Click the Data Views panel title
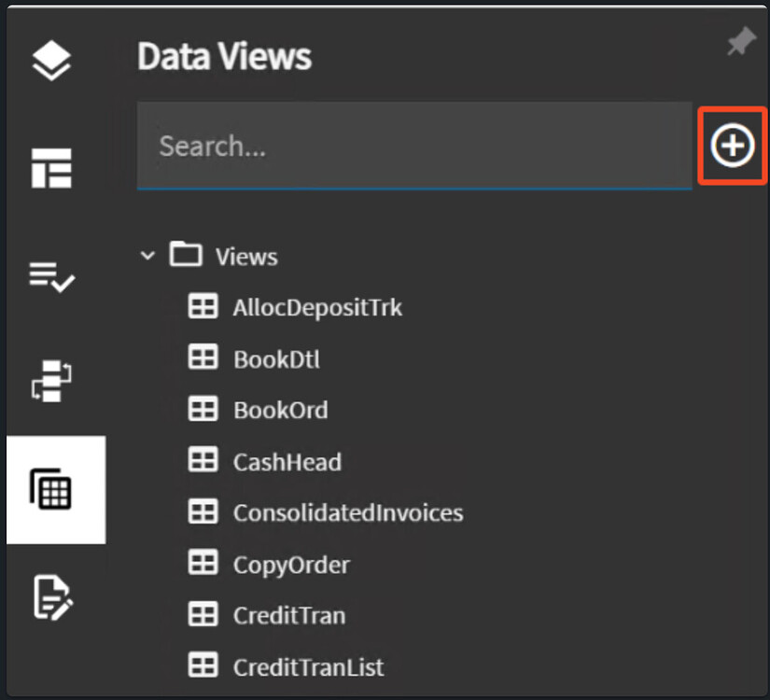This screenshot has height=700, width=770. tap(223, 56)
